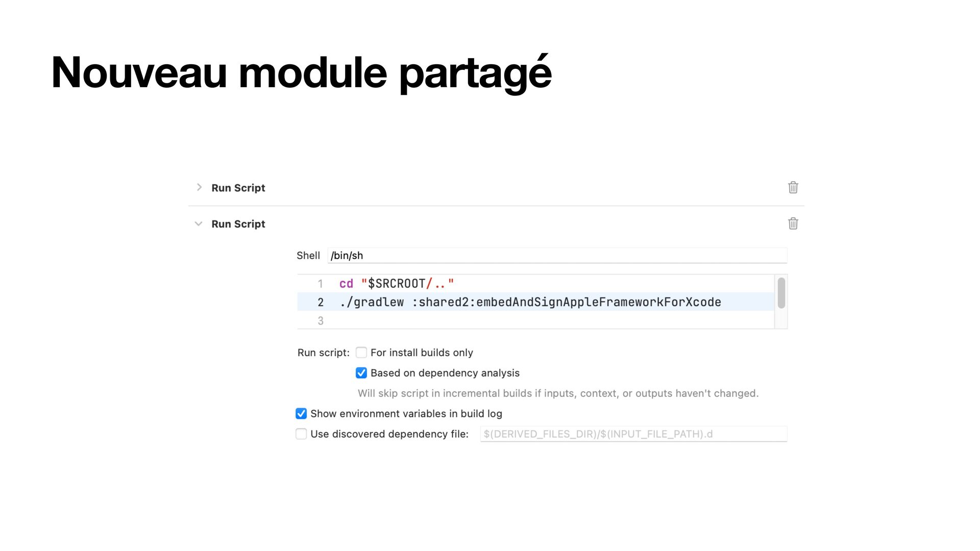The image size is (980, 551).
Task: Click the Shell /bin/sh input field
Action: (557, 255)
